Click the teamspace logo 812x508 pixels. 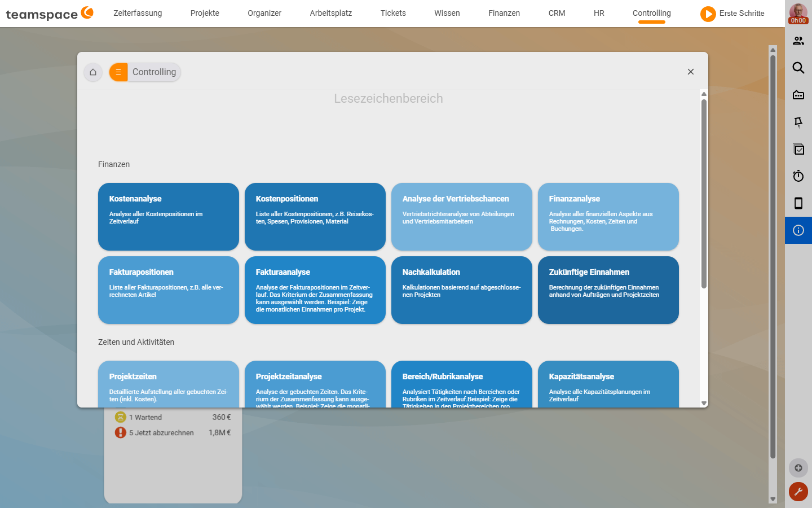click(50, 13)
